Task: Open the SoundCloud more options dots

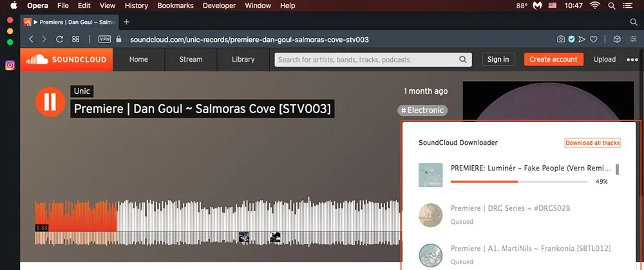Action: click(632, 60)
